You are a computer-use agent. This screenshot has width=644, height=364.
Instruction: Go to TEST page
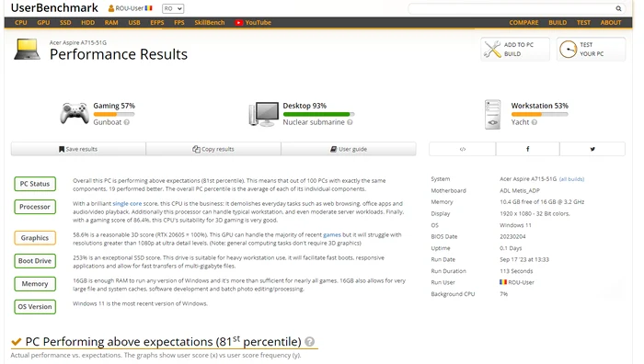(583, 23)
